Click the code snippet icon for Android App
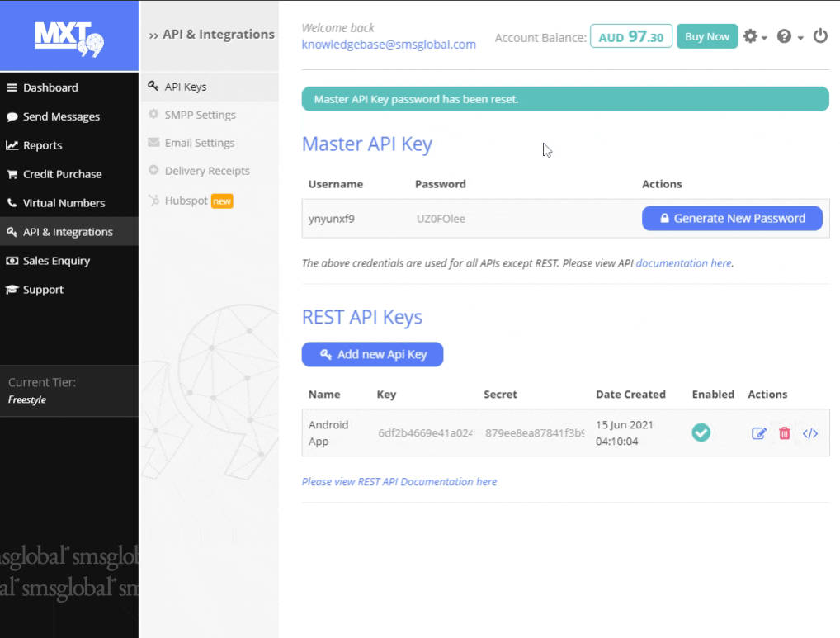The image size is (840, 638). (810, 433)
